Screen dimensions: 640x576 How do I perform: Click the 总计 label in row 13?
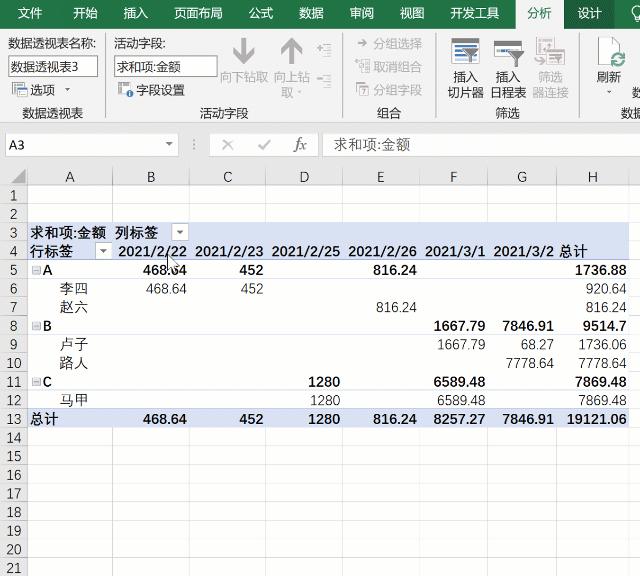click(x=44, y=419)
